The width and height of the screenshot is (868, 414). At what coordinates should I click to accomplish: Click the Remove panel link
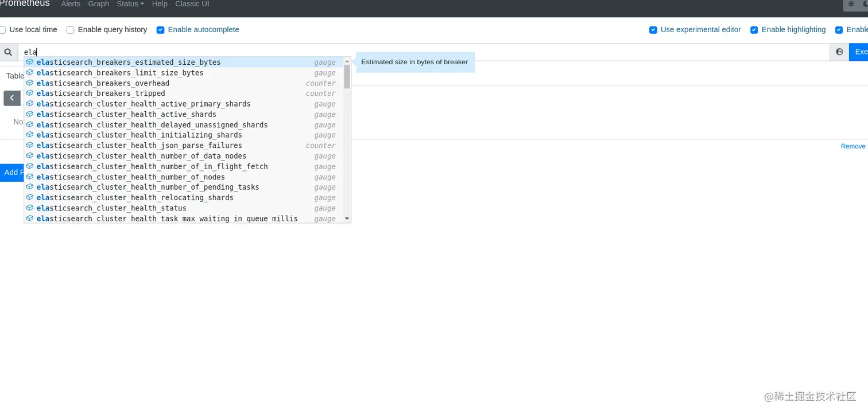853,146
